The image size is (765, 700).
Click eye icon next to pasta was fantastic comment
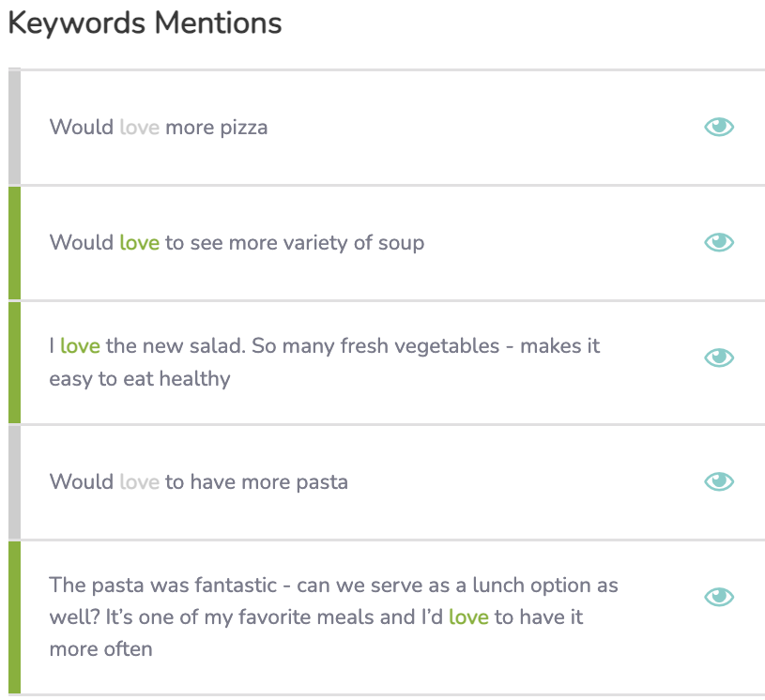pyautogui.click(x=719, y=597)
